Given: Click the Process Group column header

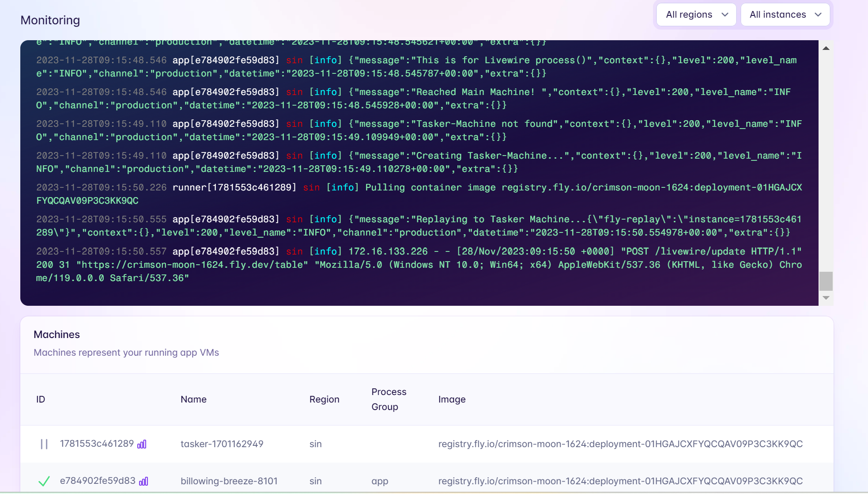Looking at the screenshot, I should tap(389, 399).
